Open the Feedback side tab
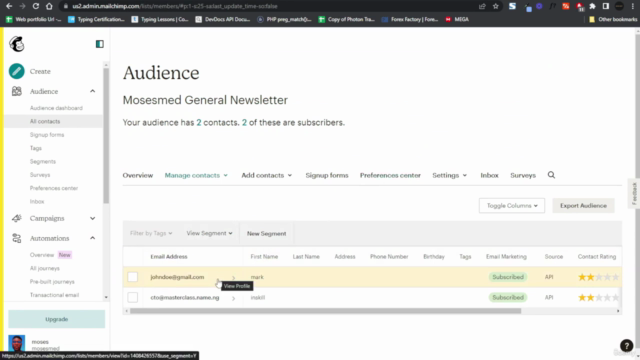The height and width of the screenshot is (360, 640). tap(634, 194)
